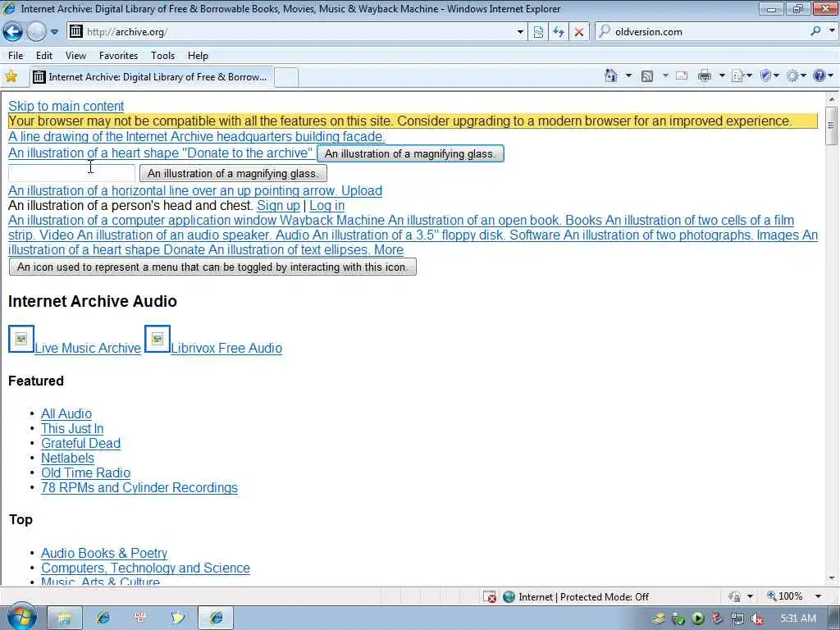Follow the Skip to main content link
840x630 pixels.
click(66, 106)
